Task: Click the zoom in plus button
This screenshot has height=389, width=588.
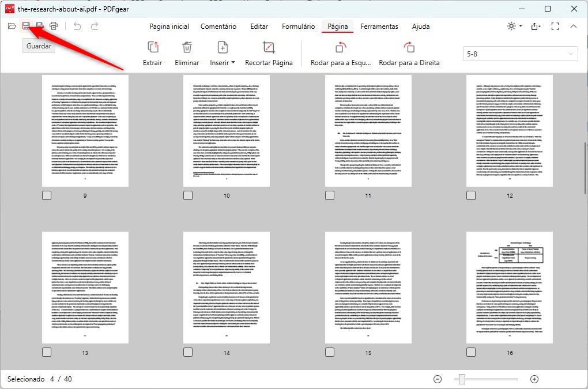Action: 533,379
